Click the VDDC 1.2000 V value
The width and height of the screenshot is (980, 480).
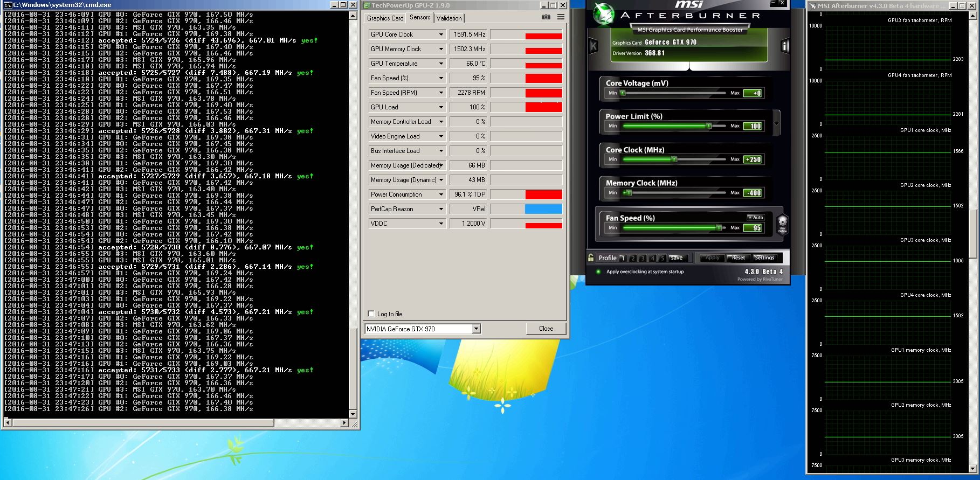[x=468, y=224]
